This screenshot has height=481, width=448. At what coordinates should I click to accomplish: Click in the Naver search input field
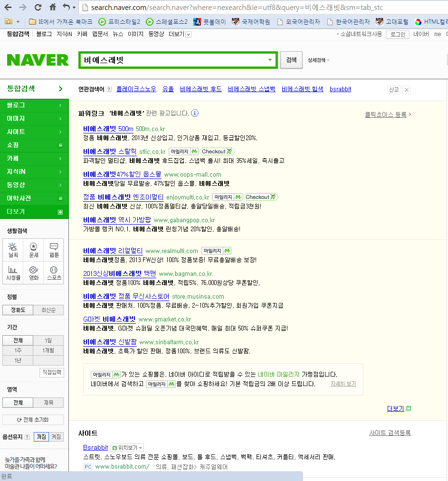[x=173, y=60]
